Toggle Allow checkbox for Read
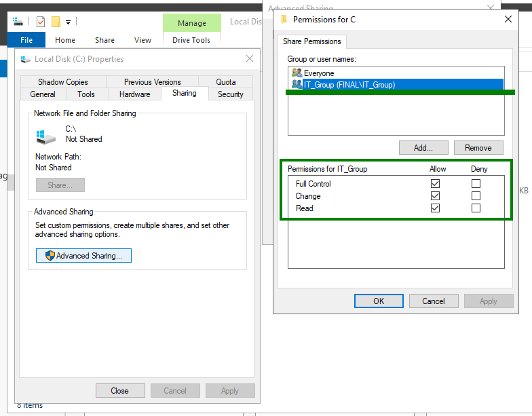This screenshot has height=416, width=532. pos(436,208)
